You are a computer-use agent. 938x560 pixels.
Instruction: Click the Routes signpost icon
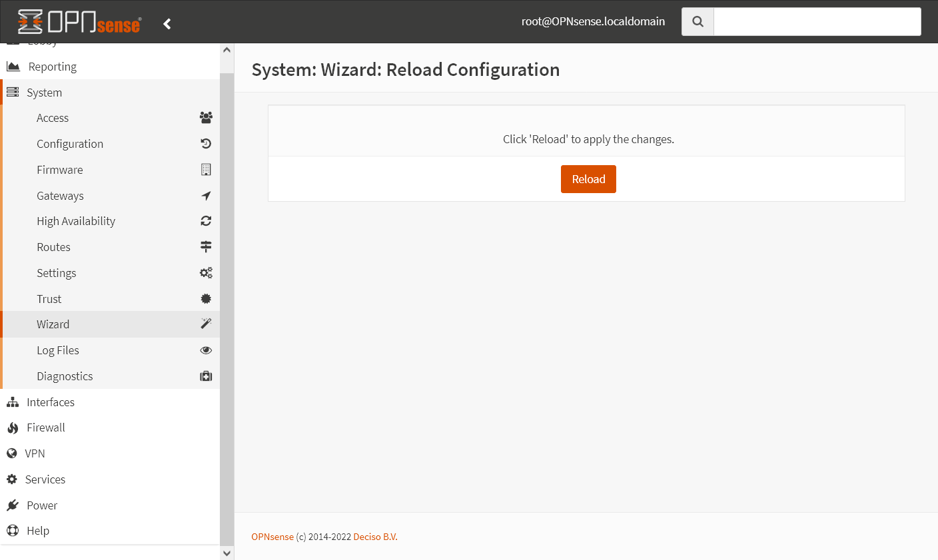click(x=206, y=247)
